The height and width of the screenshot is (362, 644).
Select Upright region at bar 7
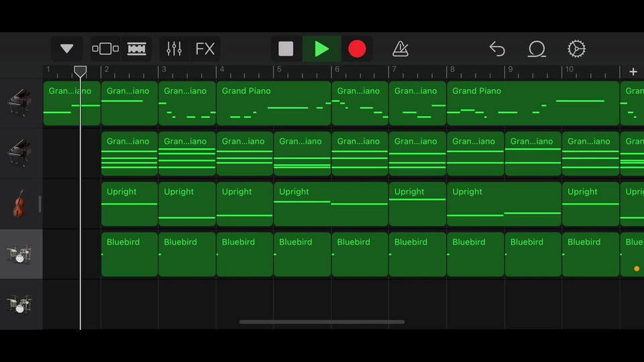pos(417,204)
